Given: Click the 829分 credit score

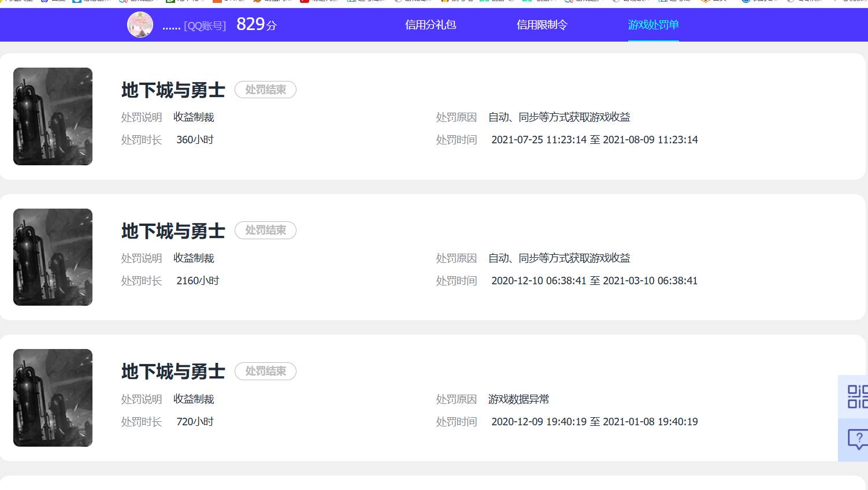Looking at the screenshot, I should coord(256,24).
